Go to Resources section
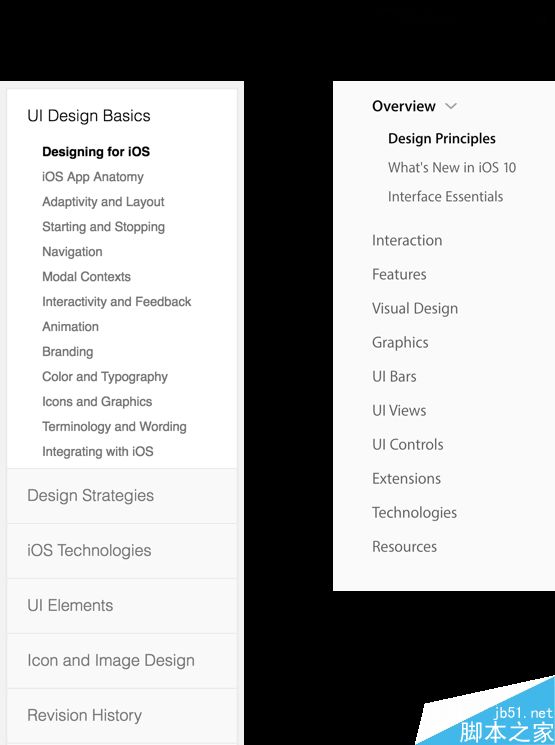Viewport: 555px width, 745px height. pyautogui.click(x=404, y=547)
